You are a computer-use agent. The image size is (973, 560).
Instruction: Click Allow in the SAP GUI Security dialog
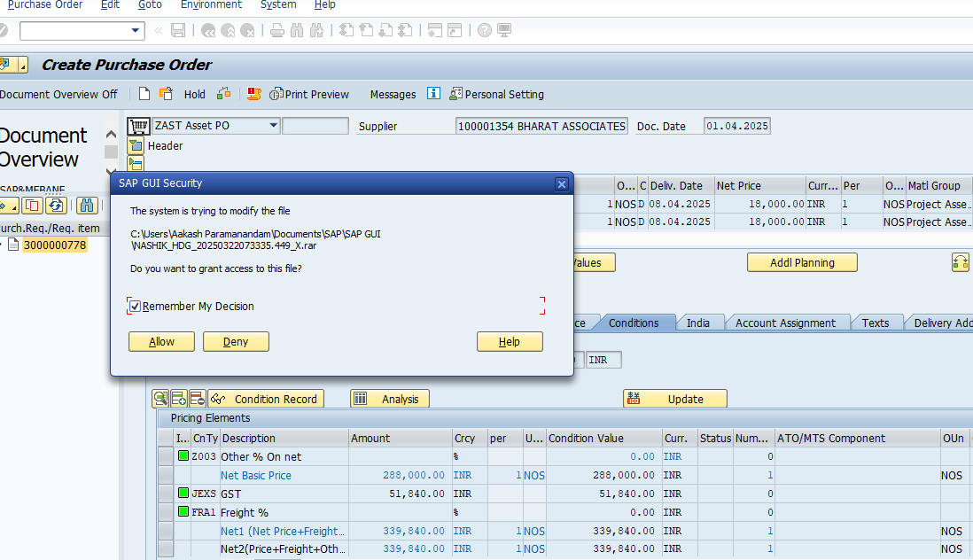click(x=161, y=342)
